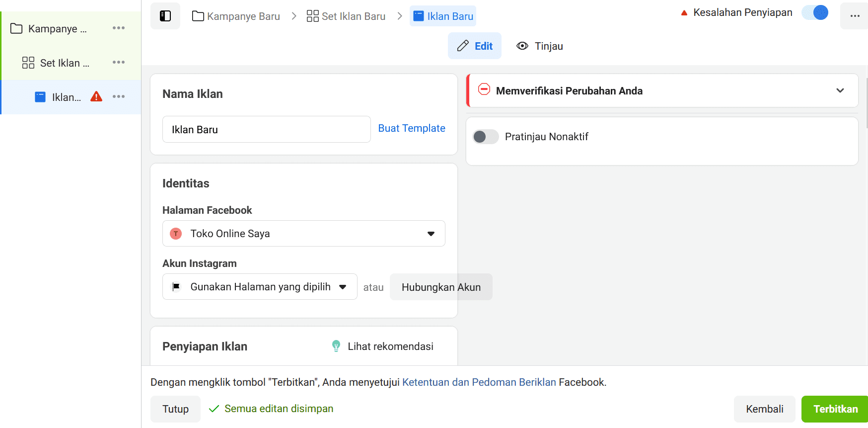Click the Toko Online Saya page avatar
The width and height of the screenshot is (868, 428).
176,234
